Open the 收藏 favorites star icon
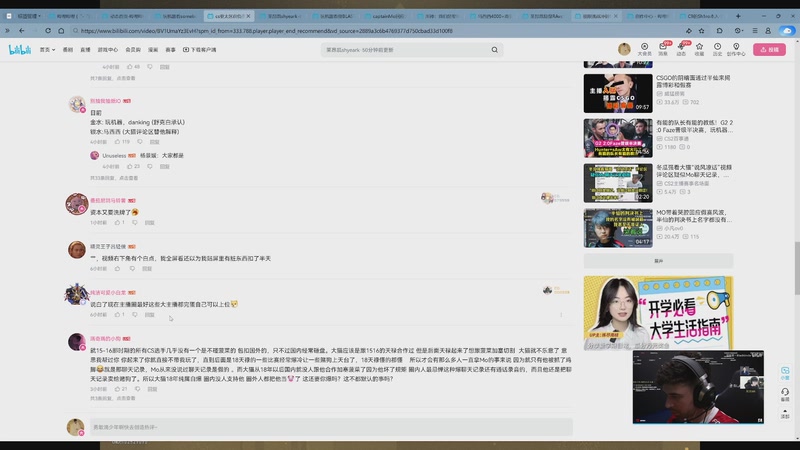Image resolution: width=800 pixels, height=450 pixels. click(699, 49)
